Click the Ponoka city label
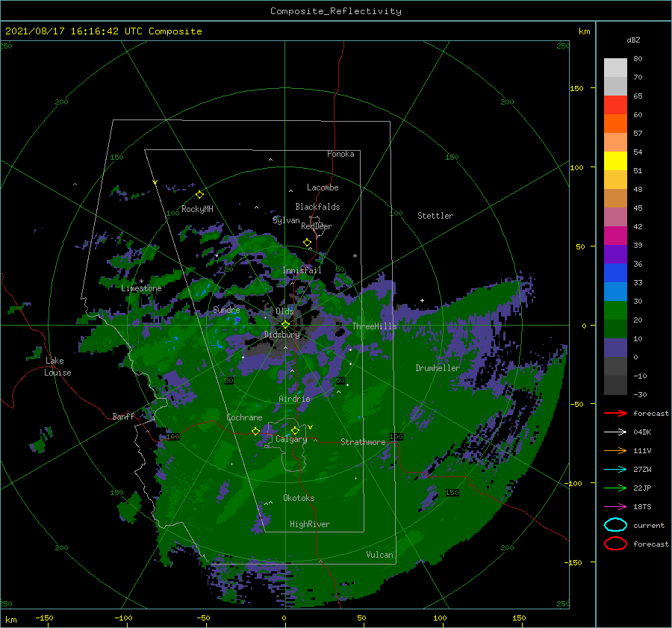The height and width of the screenshot is (628, 672). (340, 154)
